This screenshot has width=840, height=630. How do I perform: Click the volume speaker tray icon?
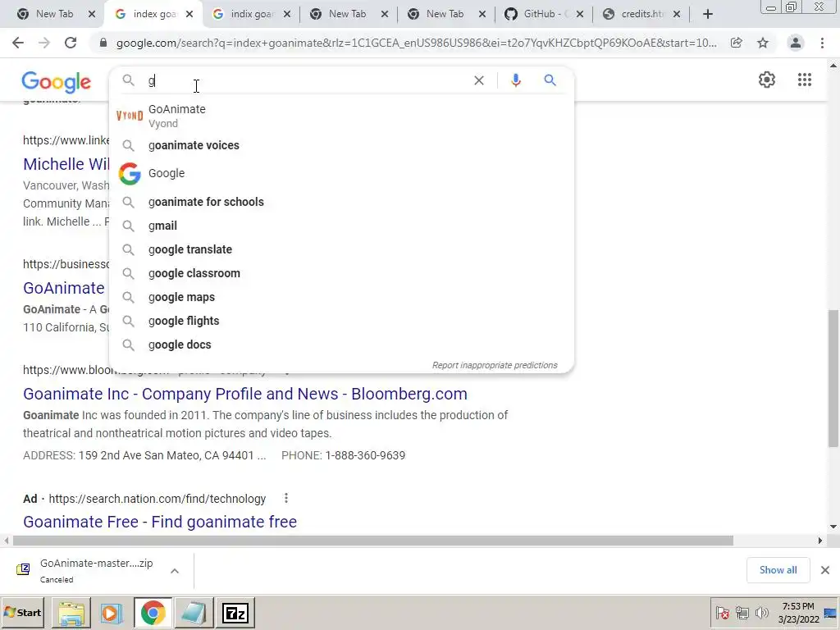[x=761, y=612]
